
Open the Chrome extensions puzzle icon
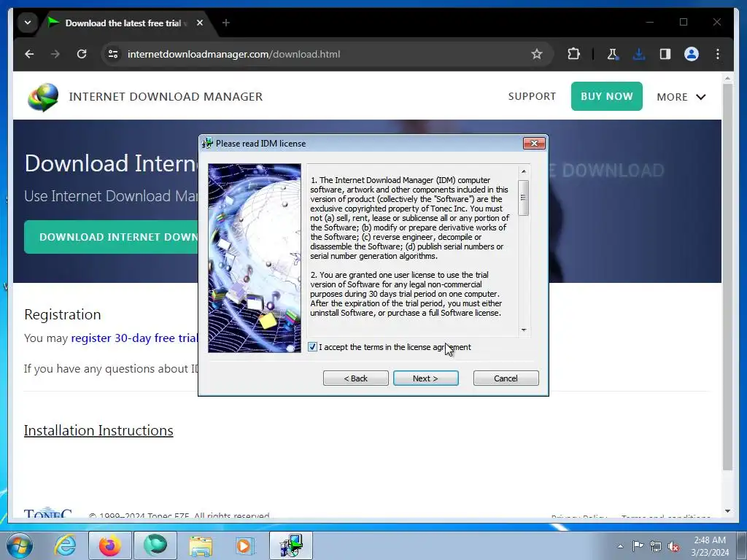tap(573, 54)
